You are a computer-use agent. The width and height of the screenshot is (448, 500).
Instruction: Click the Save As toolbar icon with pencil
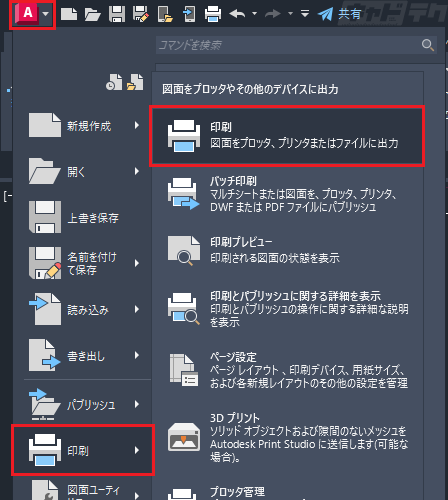coord(141,14)
